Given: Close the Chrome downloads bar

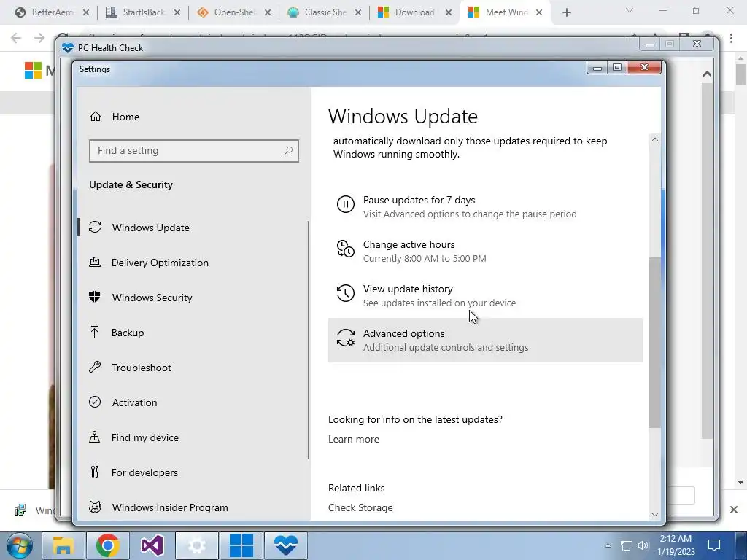Looking at the screenshot, I should (734, 510).
